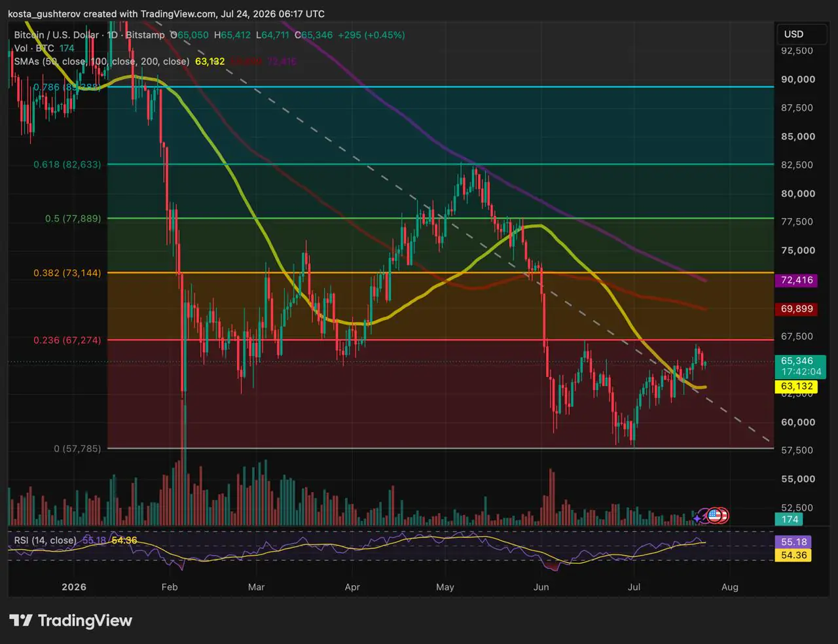Screen dimensions: 838x644
Task: Click the low value L64,711 in legend
Action: (x=272, y=35)
